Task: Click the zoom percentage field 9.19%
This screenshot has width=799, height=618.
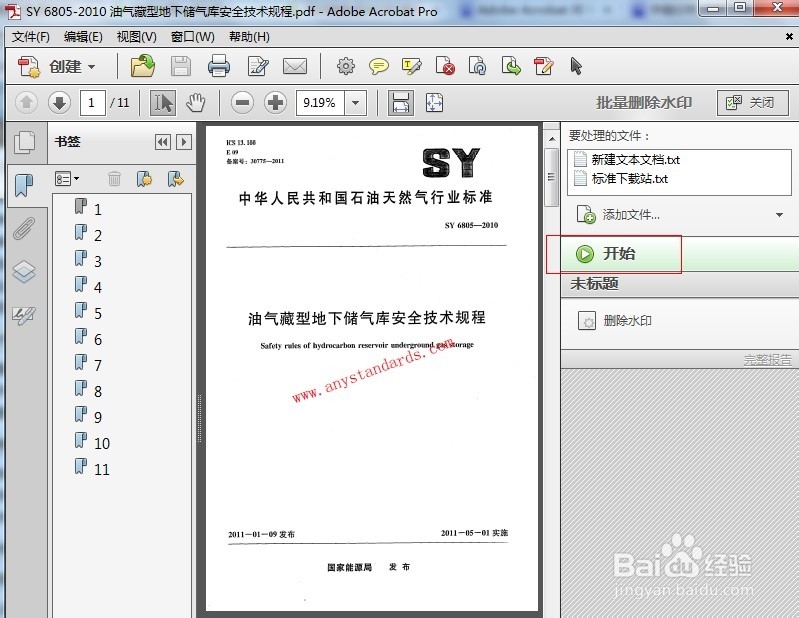Action: point(320,103)
